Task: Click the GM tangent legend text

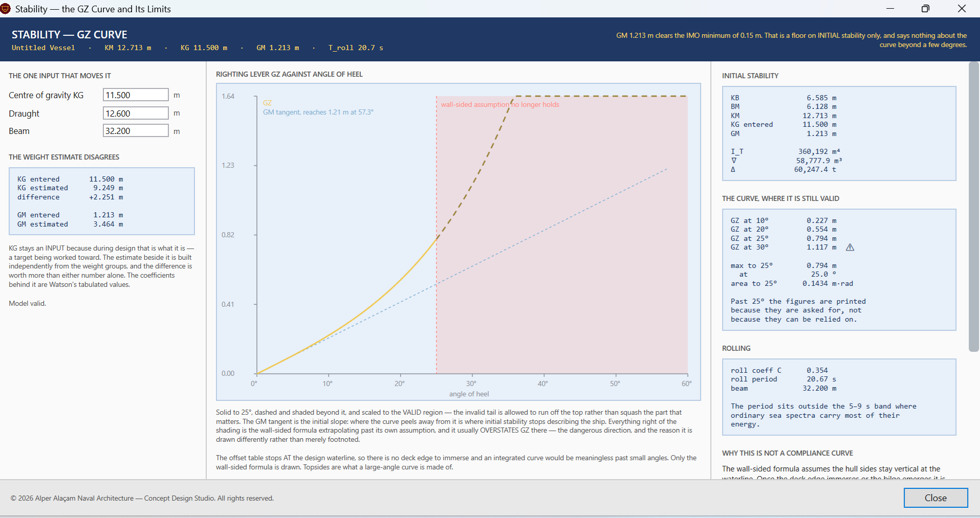Action: tap(318, 112)
